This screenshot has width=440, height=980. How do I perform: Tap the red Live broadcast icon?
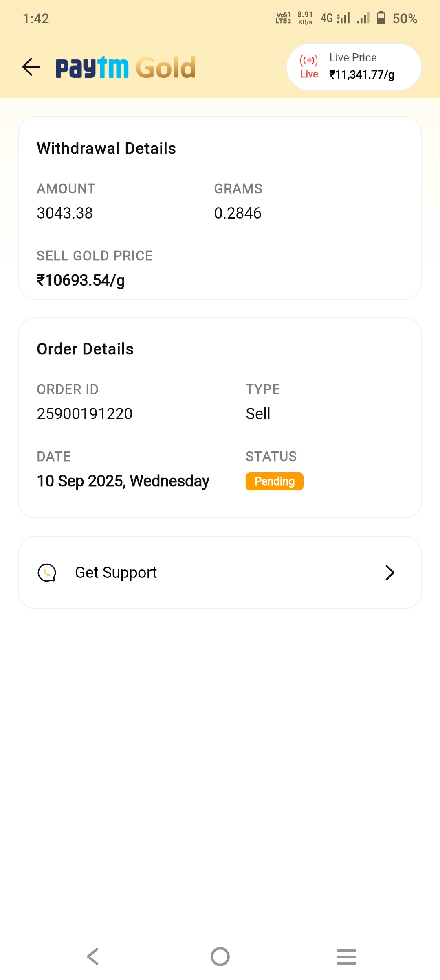point(309,61)
